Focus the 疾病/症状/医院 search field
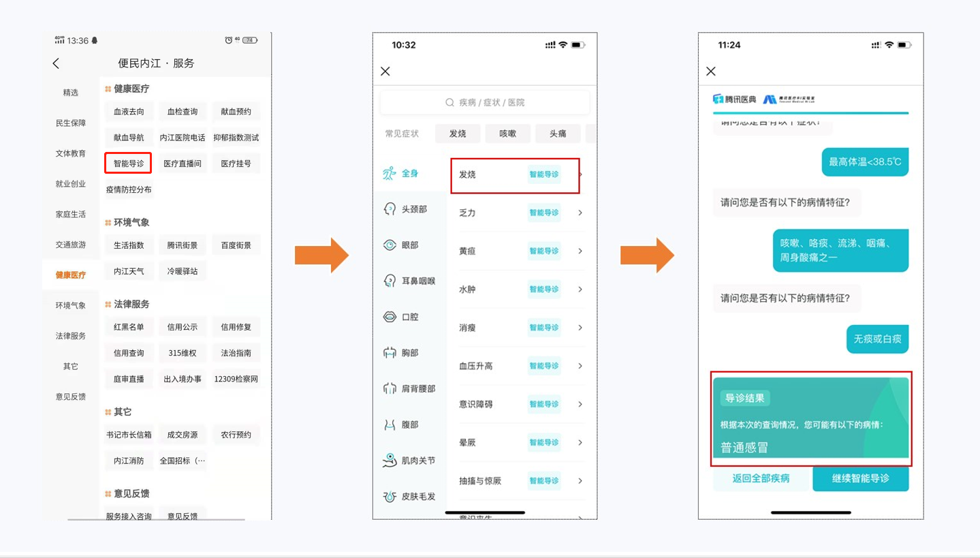The height and width of the screenshot is (558, 980). 485,102
